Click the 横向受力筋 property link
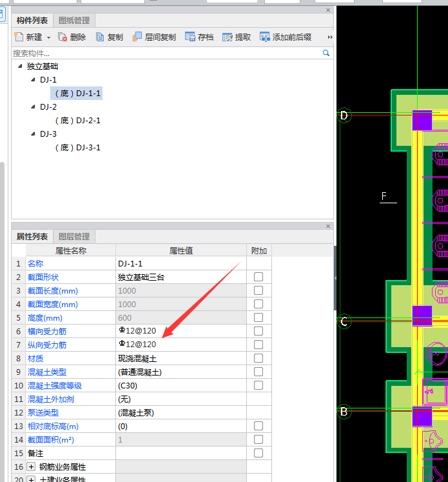The height and width of the screenshot is (482, 448). tap(47, 332)
